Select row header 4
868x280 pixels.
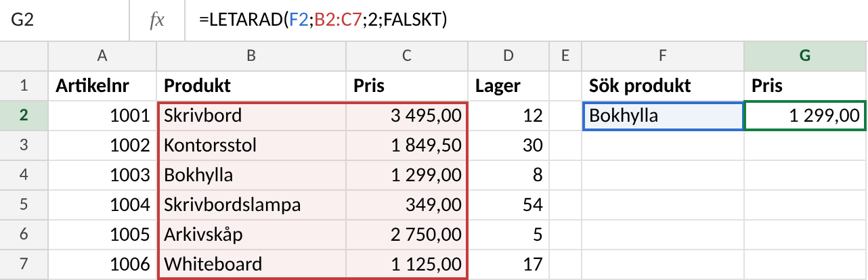click(24, 175)
